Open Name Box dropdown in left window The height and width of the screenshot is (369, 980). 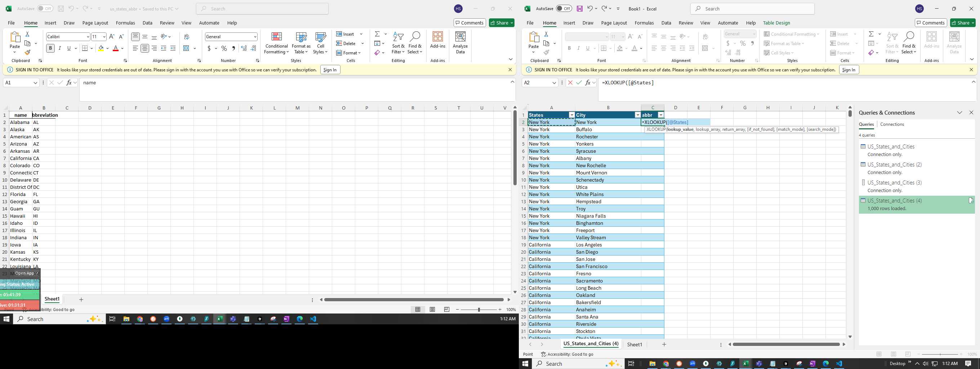(35, 83)
